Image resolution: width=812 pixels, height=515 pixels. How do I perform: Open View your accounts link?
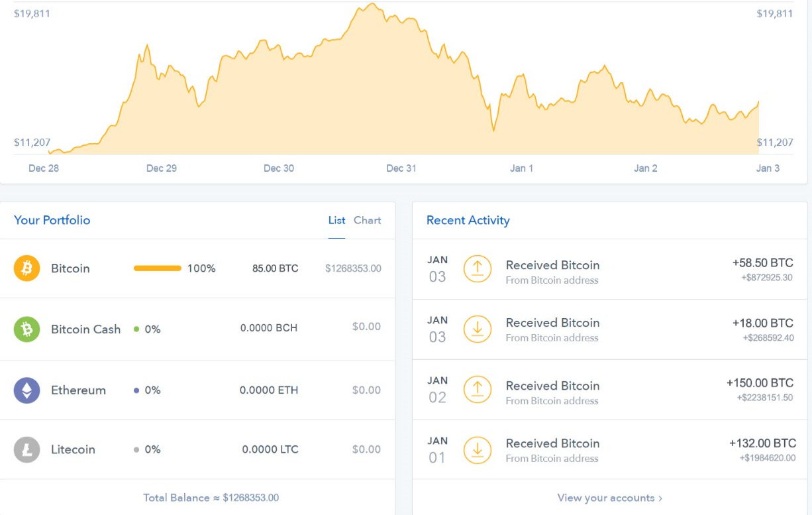coord(610,498)
